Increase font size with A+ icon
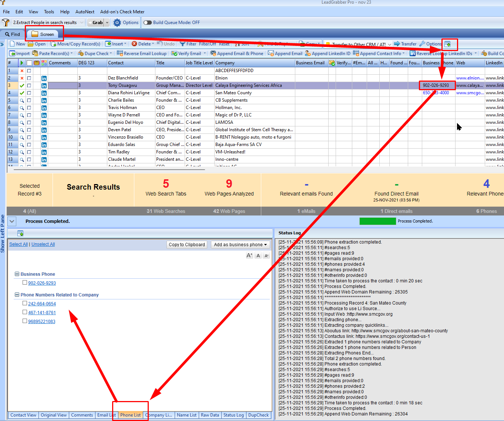504x421 pixels. 249,255
